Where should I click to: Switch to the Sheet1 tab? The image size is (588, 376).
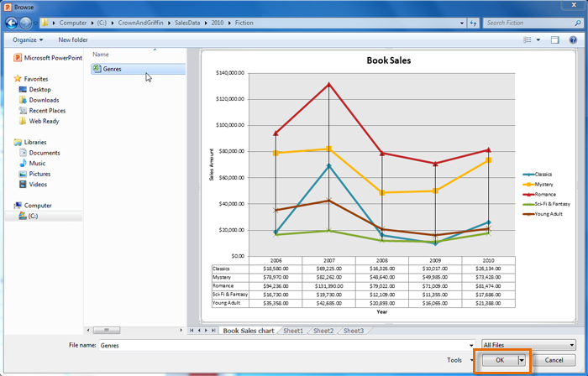(292, 331)
